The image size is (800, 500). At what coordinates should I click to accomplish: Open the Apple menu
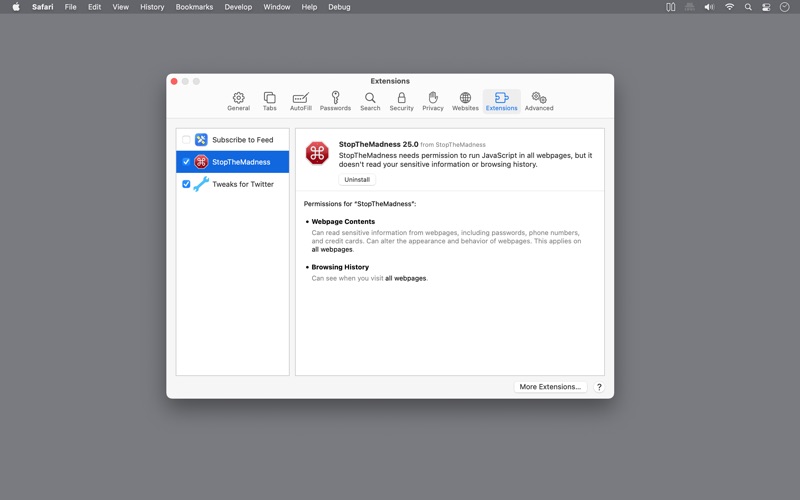click(16, 7)
